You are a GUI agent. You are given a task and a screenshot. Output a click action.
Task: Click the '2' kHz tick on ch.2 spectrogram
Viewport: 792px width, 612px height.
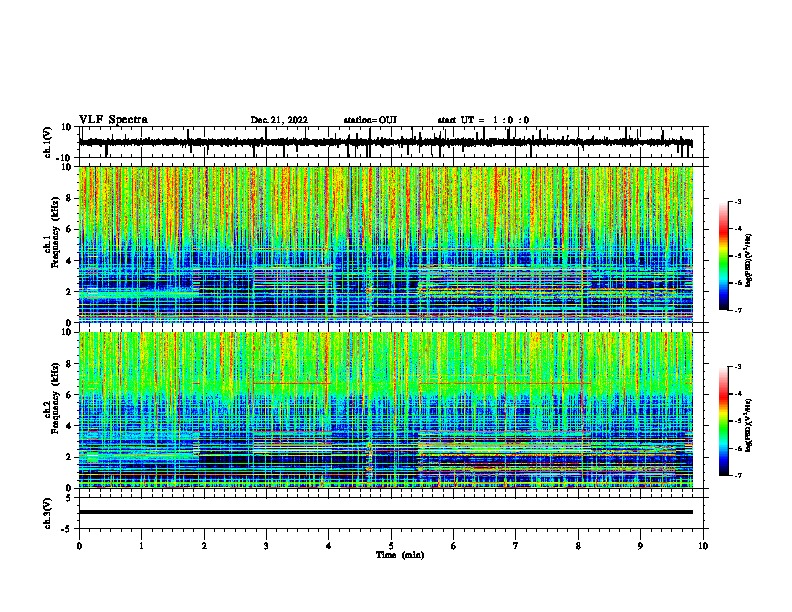coord(69,457)
